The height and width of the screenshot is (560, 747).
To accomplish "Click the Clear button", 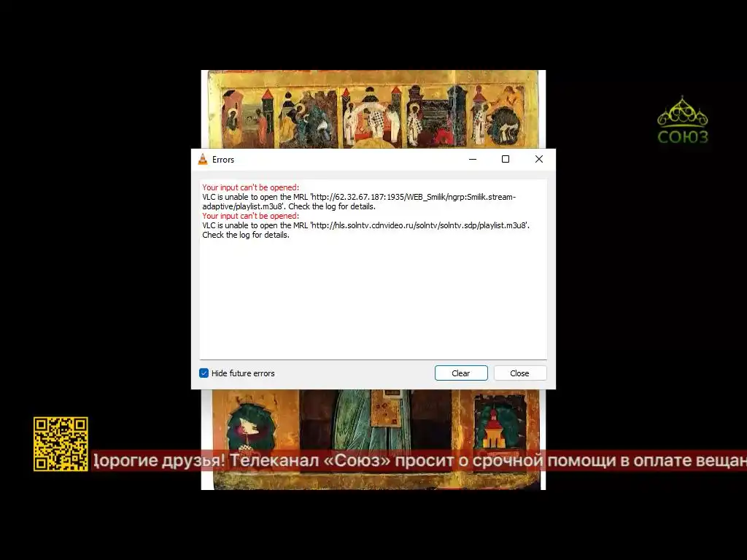I will (x=461, y=373).
